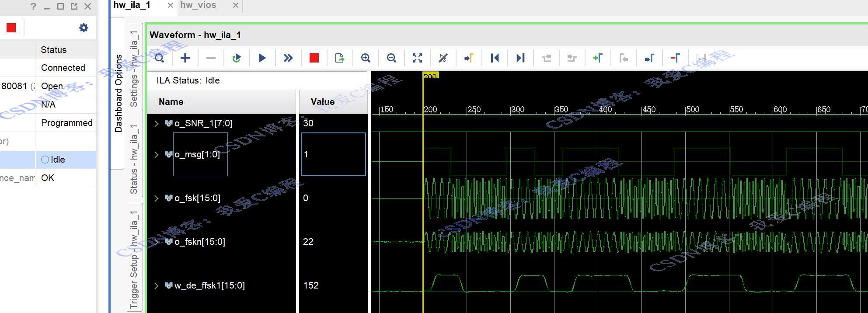
Task: Add a probe with the plus icon
Action: pos(185,58)
